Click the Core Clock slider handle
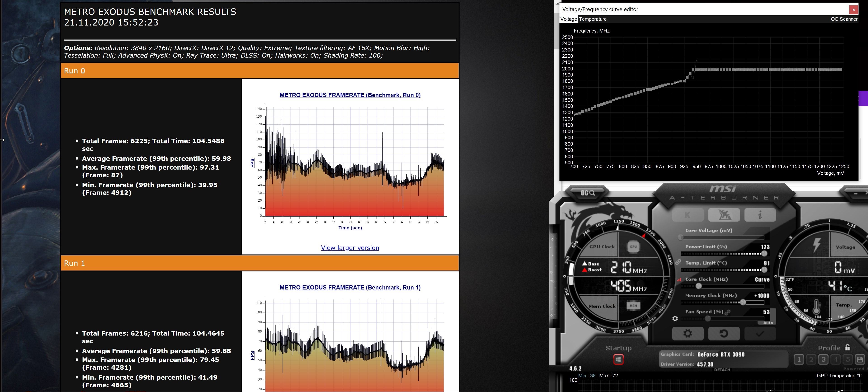868x392 pixels. tap(699, 286)
